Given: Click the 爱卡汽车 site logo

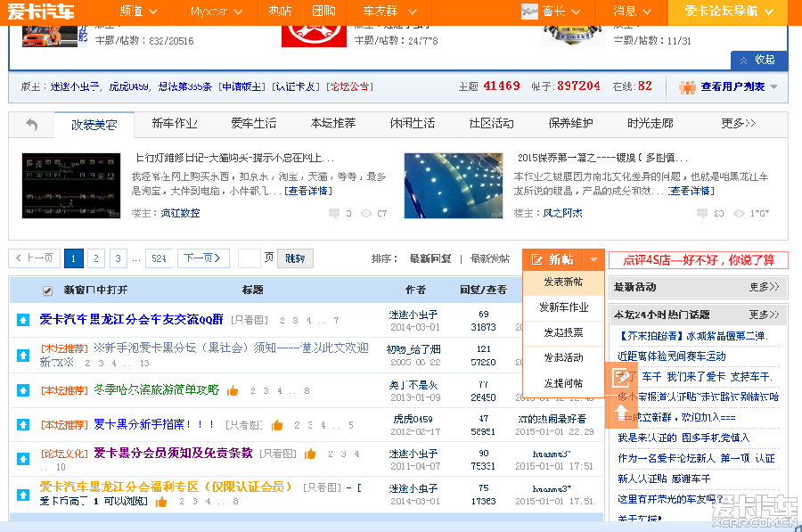Looking at the screenshot, I should tap(41, 12).
